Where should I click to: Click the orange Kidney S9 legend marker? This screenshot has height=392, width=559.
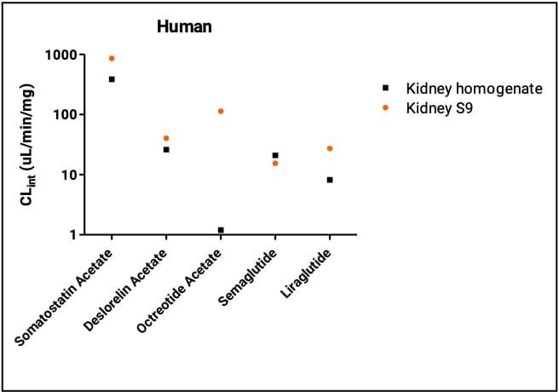pyautogui.click(x=384, y=107)
